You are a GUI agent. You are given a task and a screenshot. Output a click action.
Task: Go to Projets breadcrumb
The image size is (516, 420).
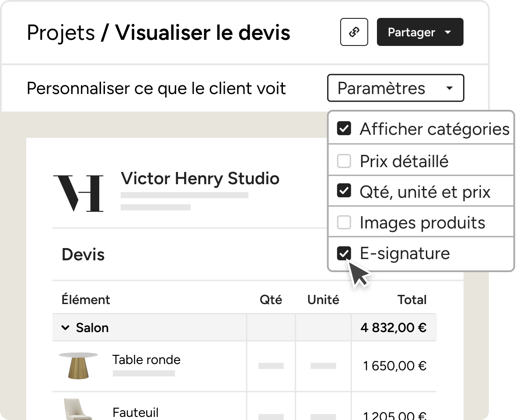61,32
